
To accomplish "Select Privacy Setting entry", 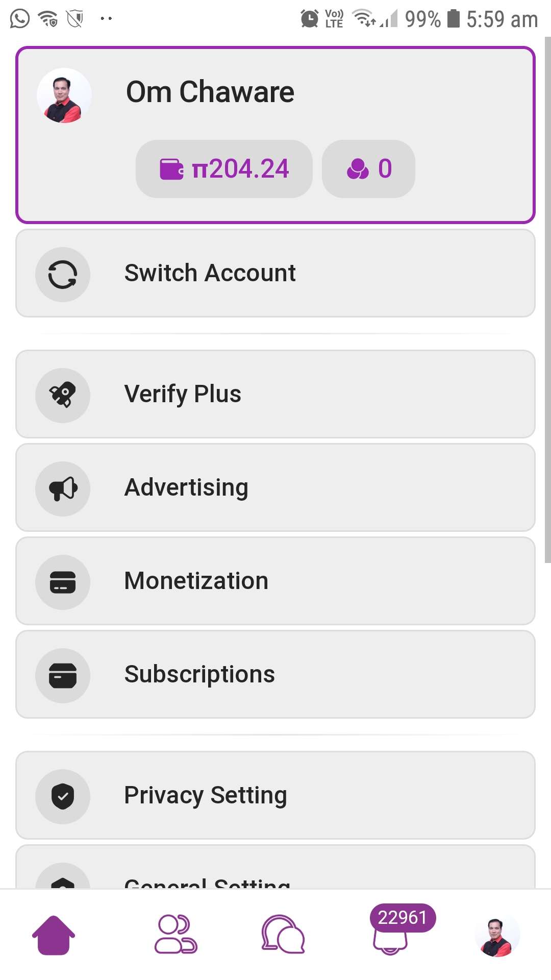I will click(x=275, y=795).
